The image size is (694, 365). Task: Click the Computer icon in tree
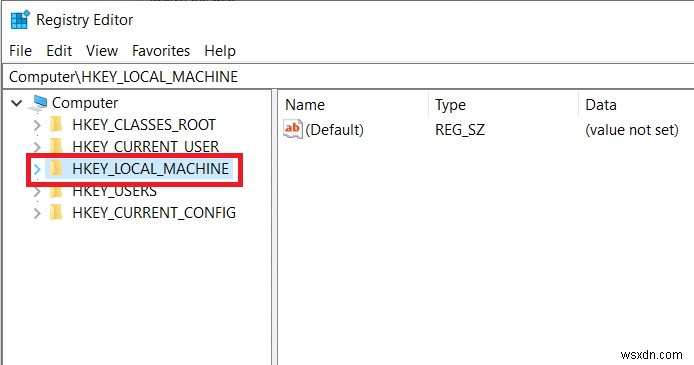tap(39, 103)
